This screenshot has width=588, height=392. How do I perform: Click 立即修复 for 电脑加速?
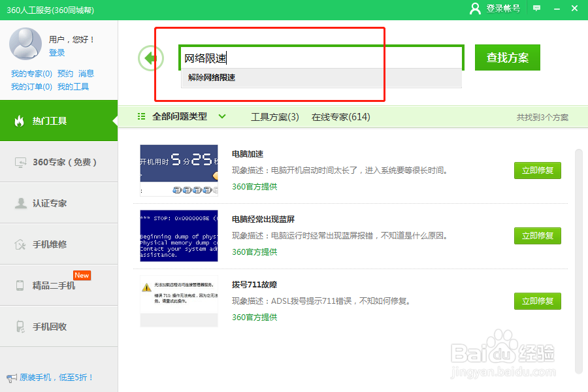(x=538, y=171)
